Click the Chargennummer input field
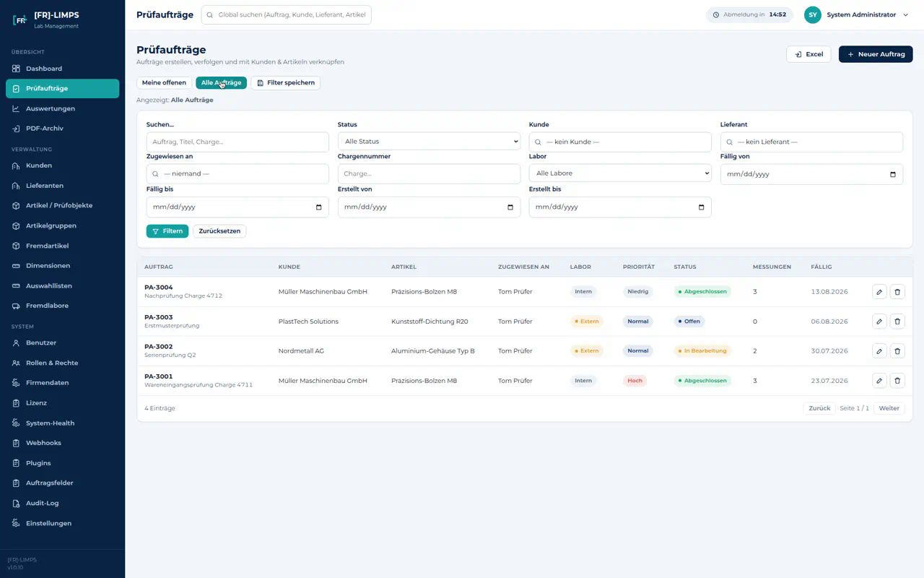The height and width of the screenshot is (578, 924). [429, 173]
